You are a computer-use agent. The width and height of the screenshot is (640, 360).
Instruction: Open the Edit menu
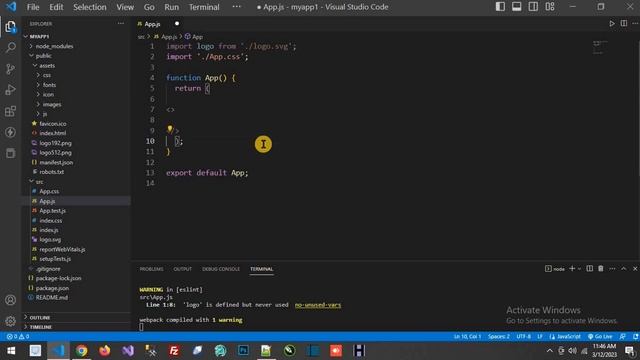click(x=56, y=7)
